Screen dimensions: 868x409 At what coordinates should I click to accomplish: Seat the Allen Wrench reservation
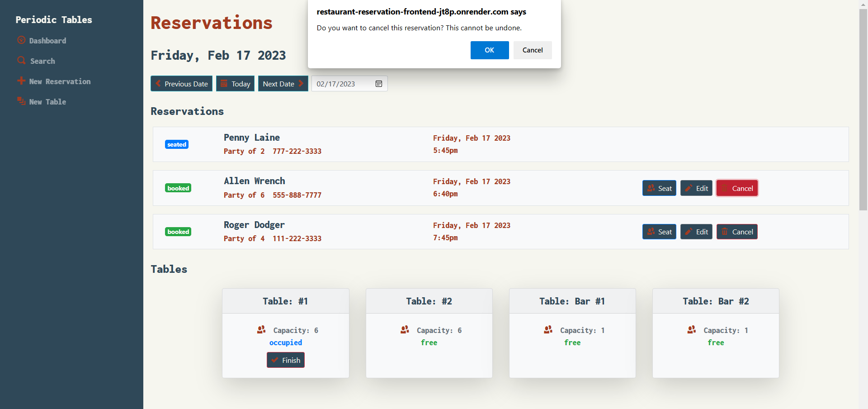coord(659,188)
